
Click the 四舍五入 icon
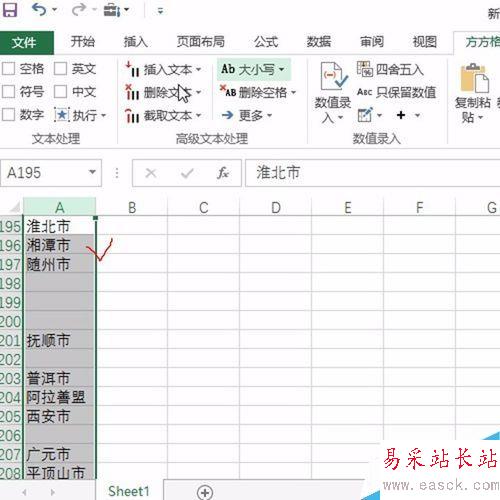[365, 69]
